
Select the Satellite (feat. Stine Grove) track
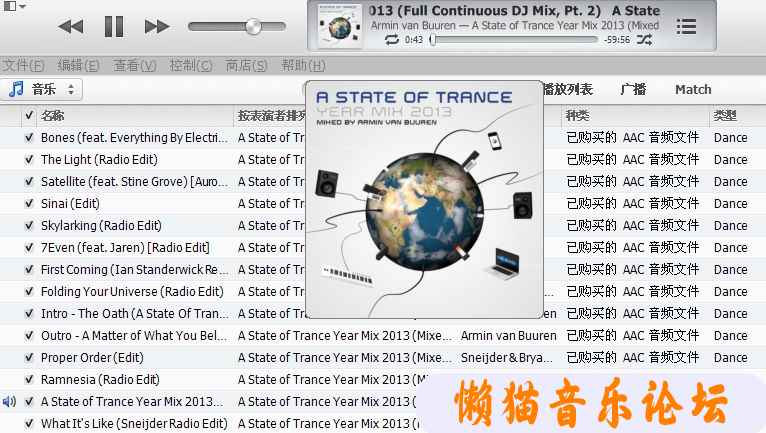point(134,182)
